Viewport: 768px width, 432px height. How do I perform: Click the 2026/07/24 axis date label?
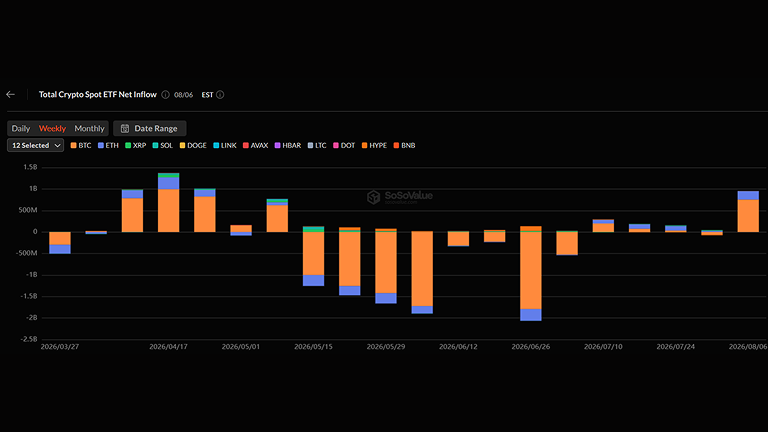[676, 346]
